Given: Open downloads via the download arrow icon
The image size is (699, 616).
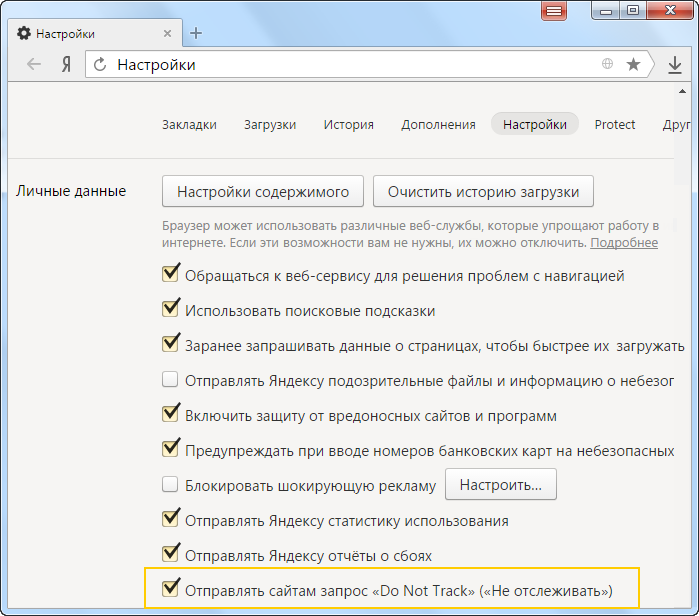Looking at the screenshot, I should (675, 65).
